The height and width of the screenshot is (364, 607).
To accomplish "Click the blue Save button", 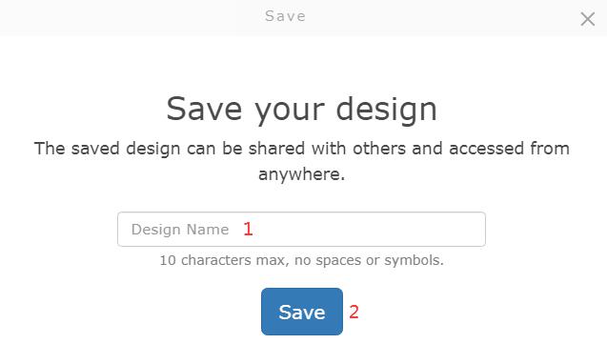I will [302, 312].
